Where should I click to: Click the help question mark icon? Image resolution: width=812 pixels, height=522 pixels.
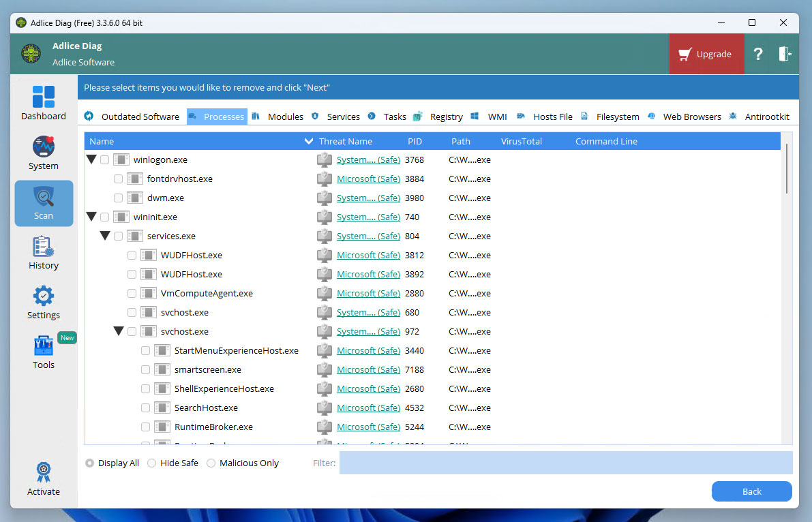pyautogui.click(x=757, y=55)
